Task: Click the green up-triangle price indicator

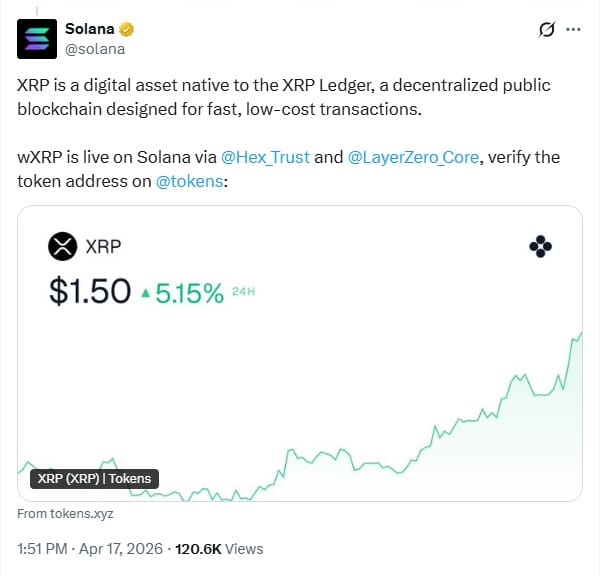Action: click(146, 293)
